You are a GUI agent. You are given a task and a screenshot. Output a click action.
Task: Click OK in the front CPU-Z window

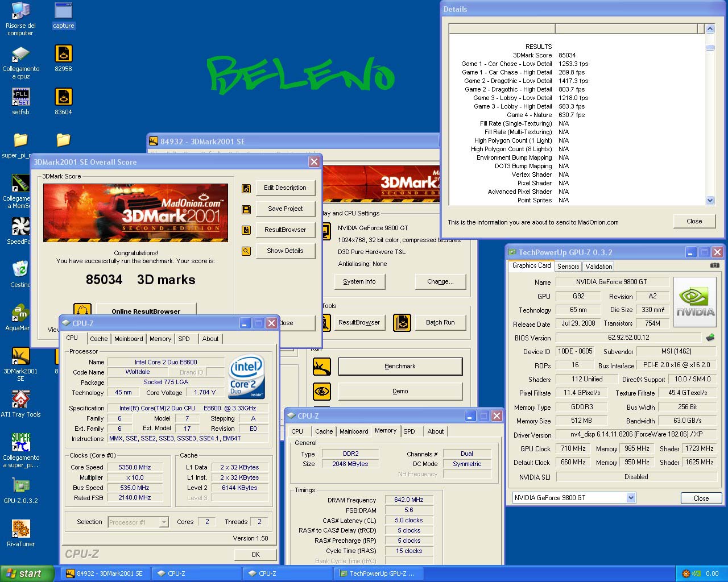pyautogui.click(x=255, y=555)
